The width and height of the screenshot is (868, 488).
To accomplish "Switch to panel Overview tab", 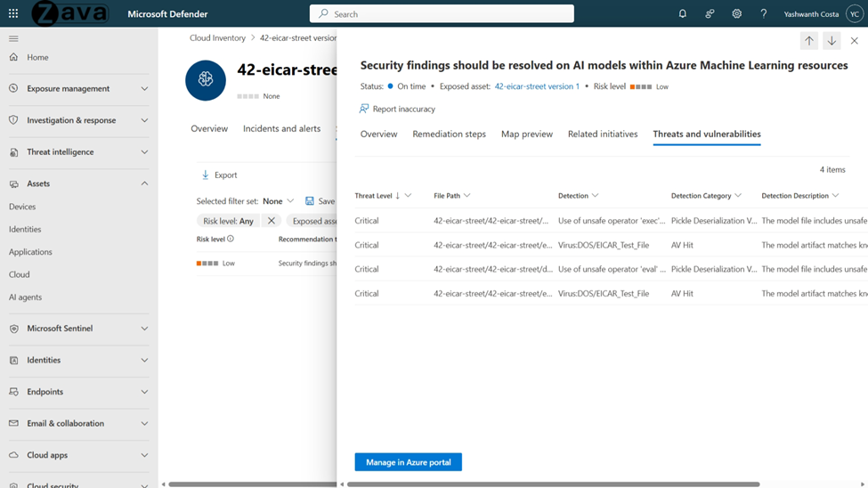I will [378, 134].
